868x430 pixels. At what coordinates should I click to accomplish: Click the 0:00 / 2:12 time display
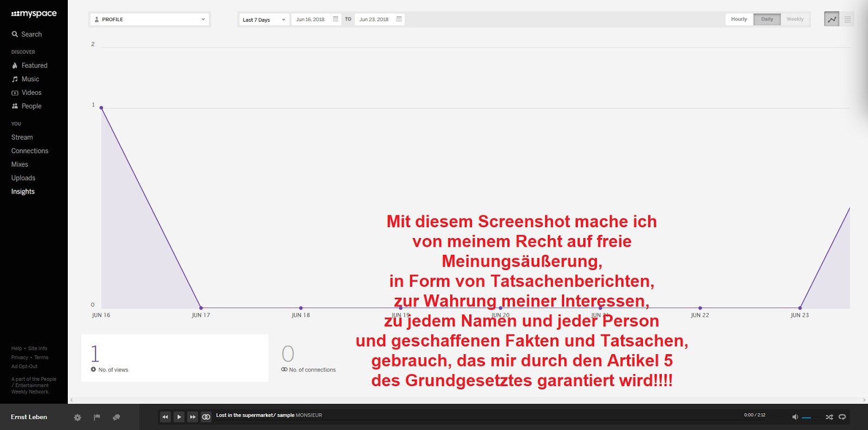pyautogui.click(x=755, y=415)
